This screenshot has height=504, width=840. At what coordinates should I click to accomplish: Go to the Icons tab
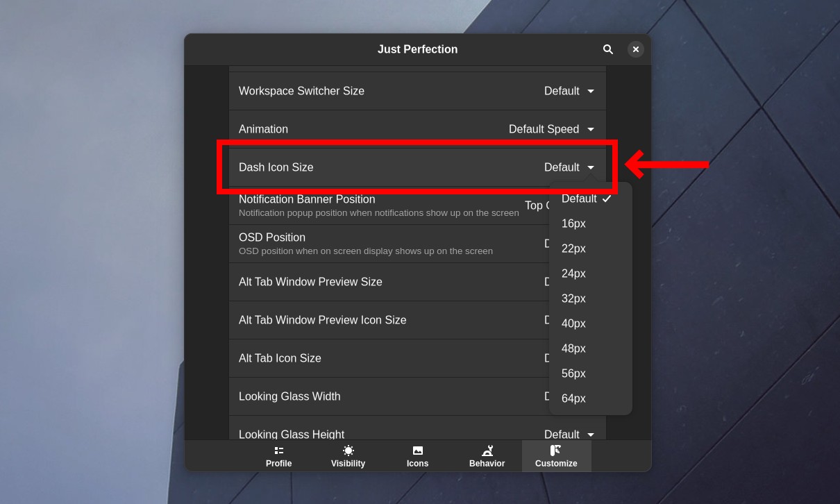click(417, 457)
